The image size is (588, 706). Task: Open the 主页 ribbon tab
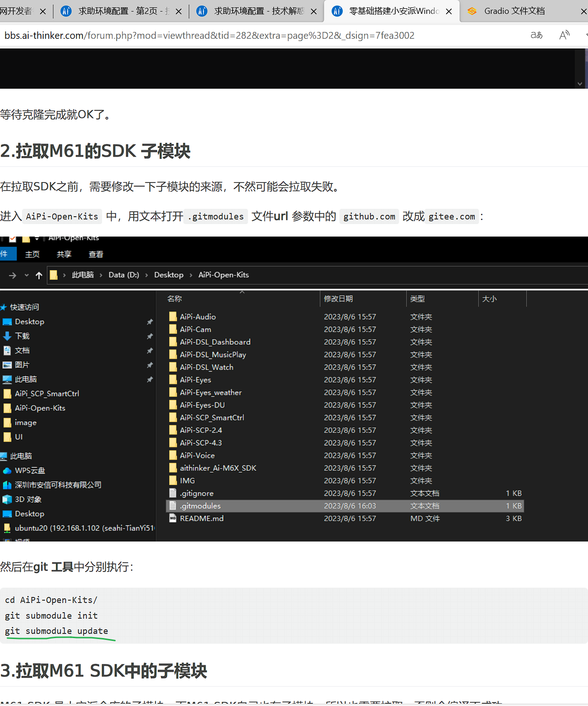click(32, 254)
